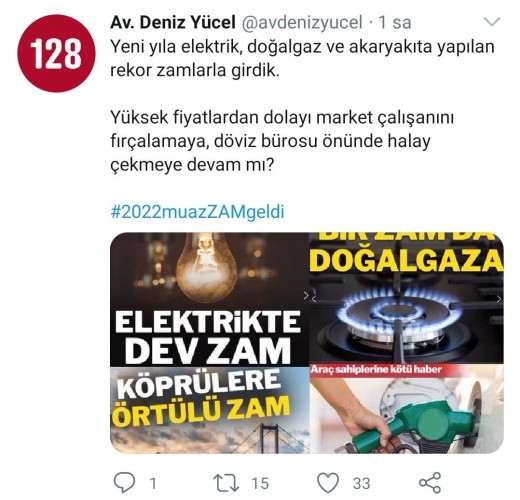
Task: View the Elektrikte Dev Zam image
Action: point(209,299)
